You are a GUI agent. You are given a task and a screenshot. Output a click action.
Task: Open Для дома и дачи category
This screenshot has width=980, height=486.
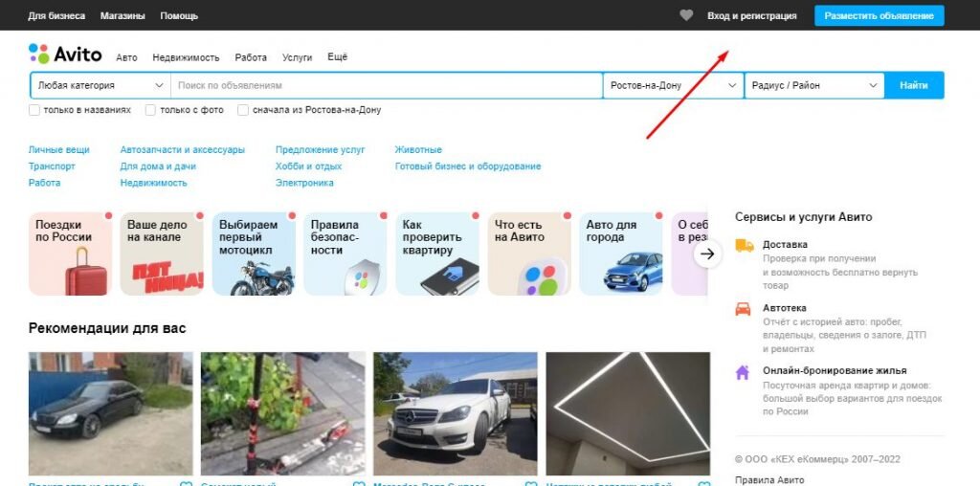[158, 166]
